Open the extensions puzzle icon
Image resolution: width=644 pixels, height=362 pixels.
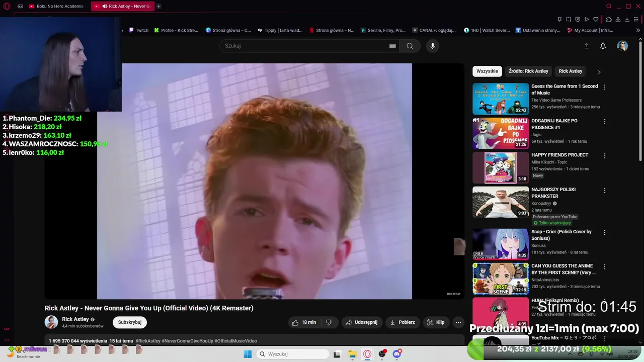click(x=609, y=20)
